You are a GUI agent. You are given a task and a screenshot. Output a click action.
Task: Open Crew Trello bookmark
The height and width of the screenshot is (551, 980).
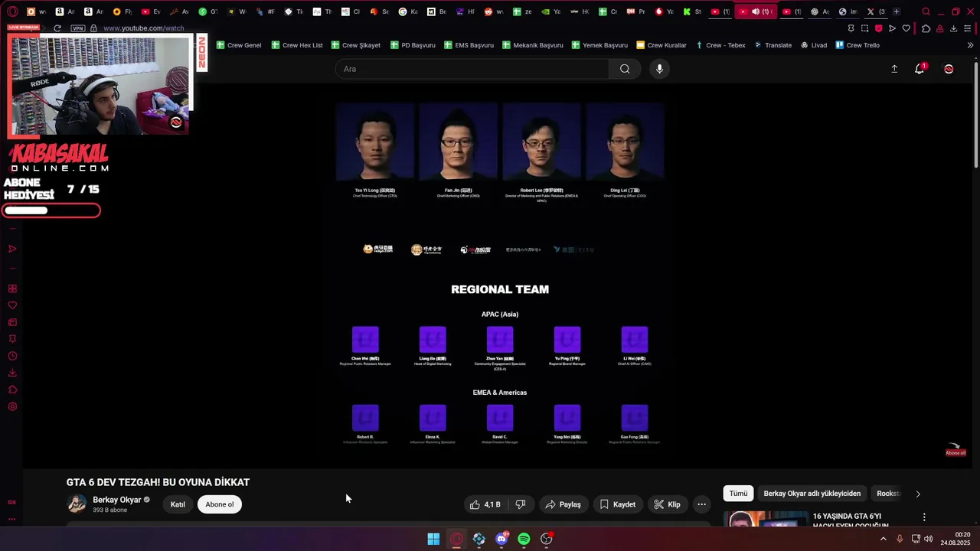(857, 45)
